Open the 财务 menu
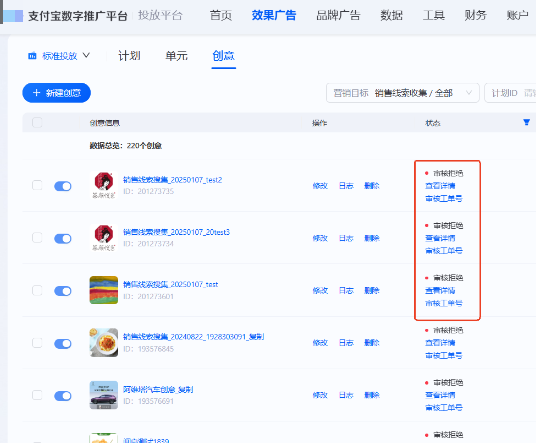This screenshot has height=443, width=536. [x=475, y=15]
